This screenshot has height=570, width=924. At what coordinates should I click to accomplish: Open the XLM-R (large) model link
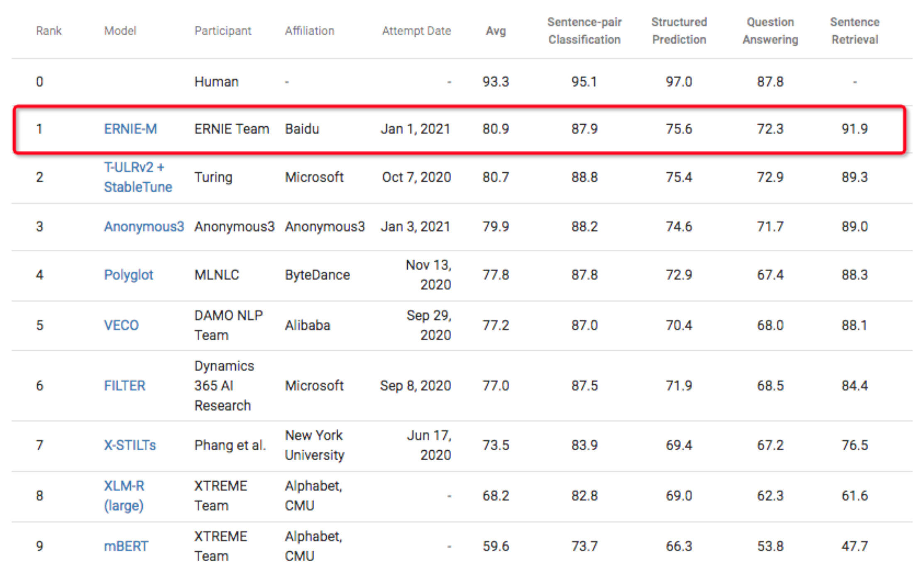point(124,496)
